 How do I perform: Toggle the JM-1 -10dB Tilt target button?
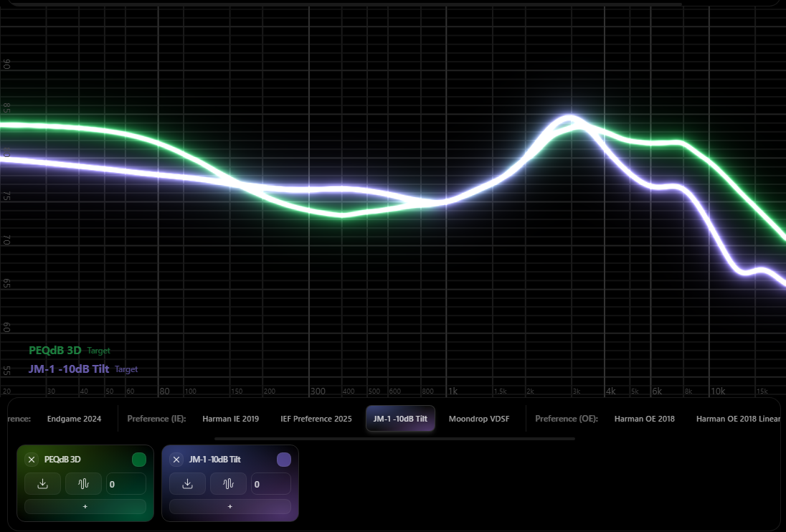click(400, 419)
